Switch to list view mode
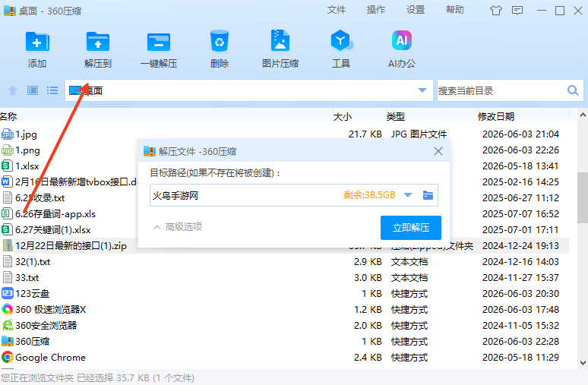The height and width of the screenshot is (385, 588). click(x=52, y=90)
